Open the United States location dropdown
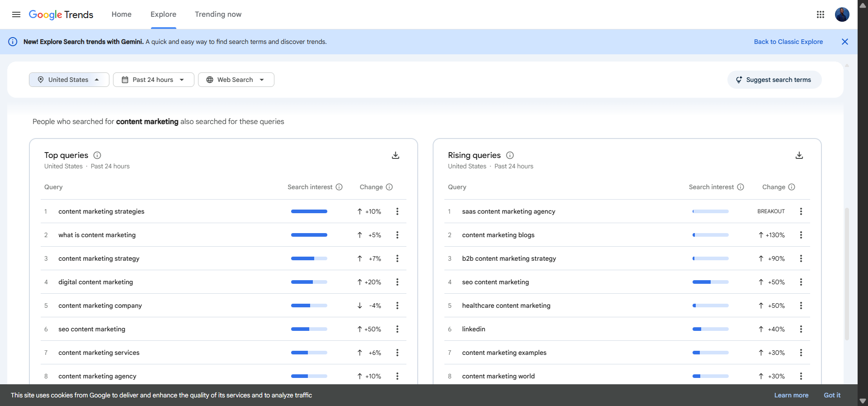Image resolution: width=868 pixels, height=406 pixels. tap(69, 80)
